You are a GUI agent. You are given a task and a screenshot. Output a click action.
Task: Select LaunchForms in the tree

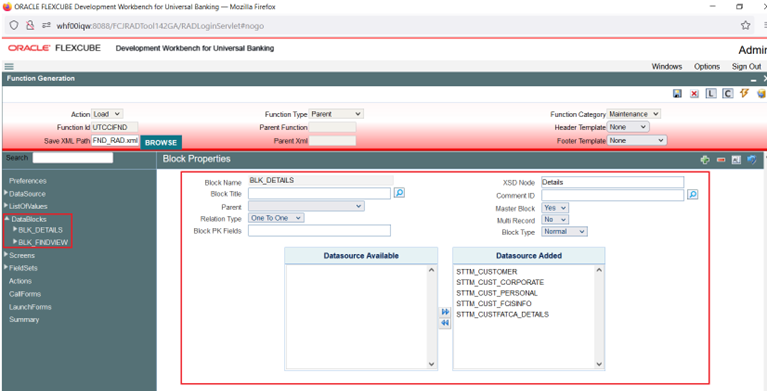tap(30, 307)
